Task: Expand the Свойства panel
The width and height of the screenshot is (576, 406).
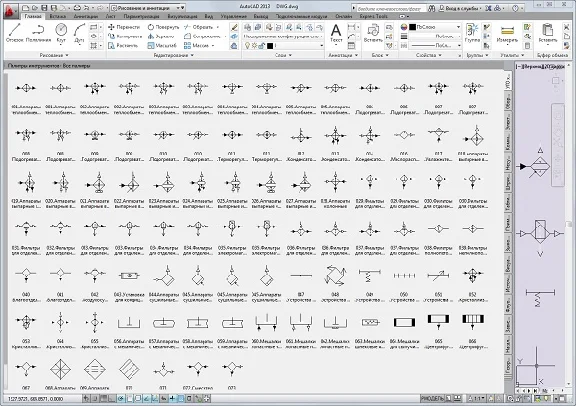Action: [x=428, y=55]
